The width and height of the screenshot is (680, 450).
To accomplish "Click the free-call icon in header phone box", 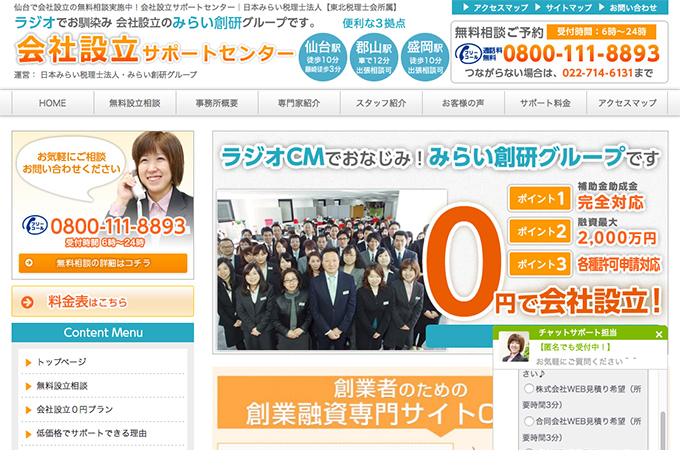I will [x=468, y=54].
